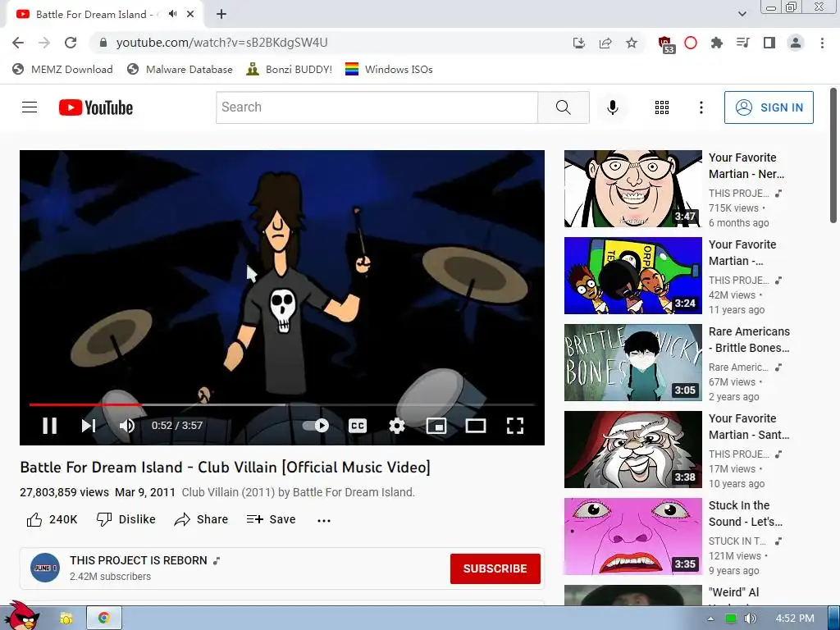
Task: Click the install/download page icon in address bar
Action: (x=578, y=43)
